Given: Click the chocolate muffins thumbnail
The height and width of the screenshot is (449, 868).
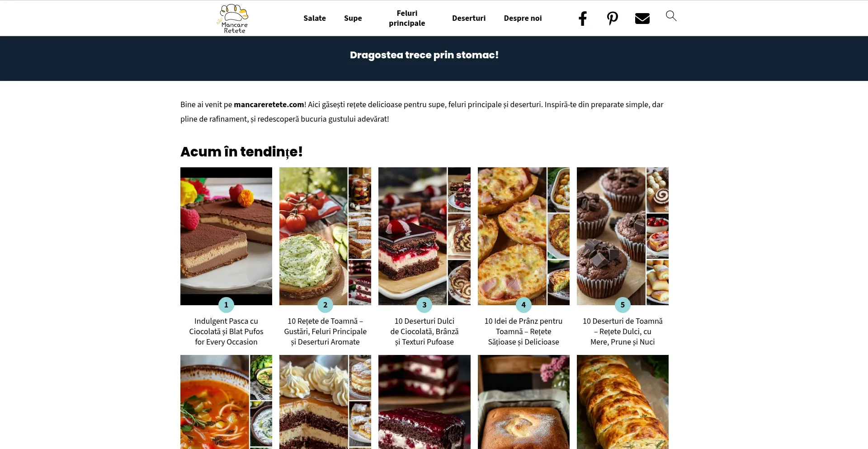Looking at the screenshot, I should 623,236.
